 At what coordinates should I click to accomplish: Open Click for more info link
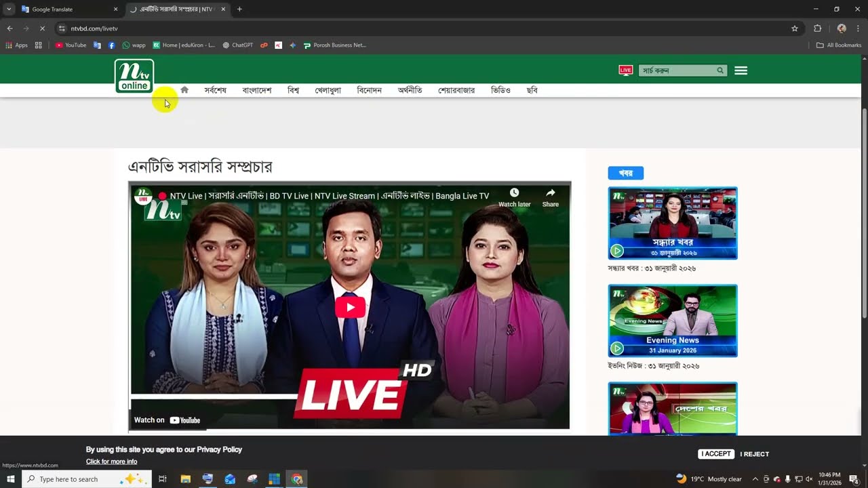[112, 462]
